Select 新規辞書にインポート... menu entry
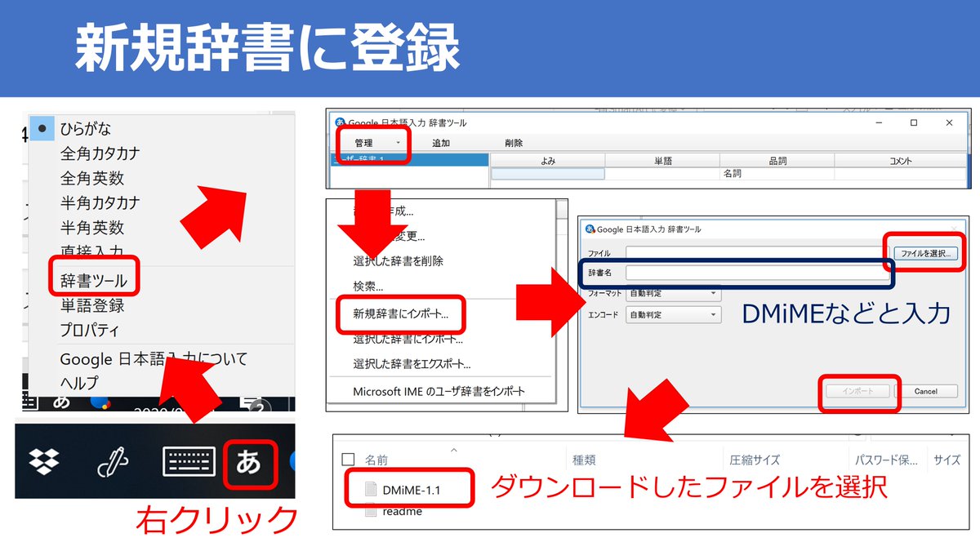Screen dimensions: 980x551 pyautogui.click(x=400, y=313)
